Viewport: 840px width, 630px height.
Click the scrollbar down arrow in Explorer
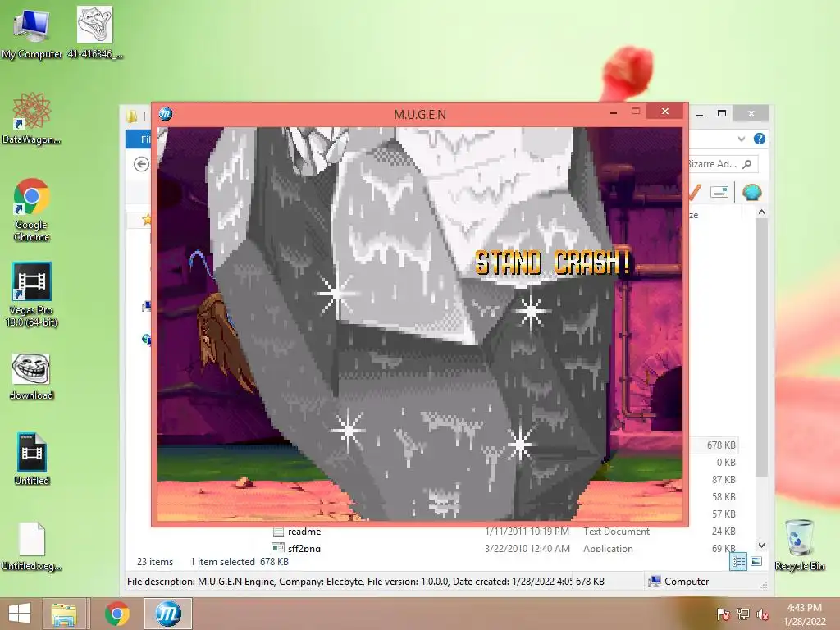coord(761,546)
